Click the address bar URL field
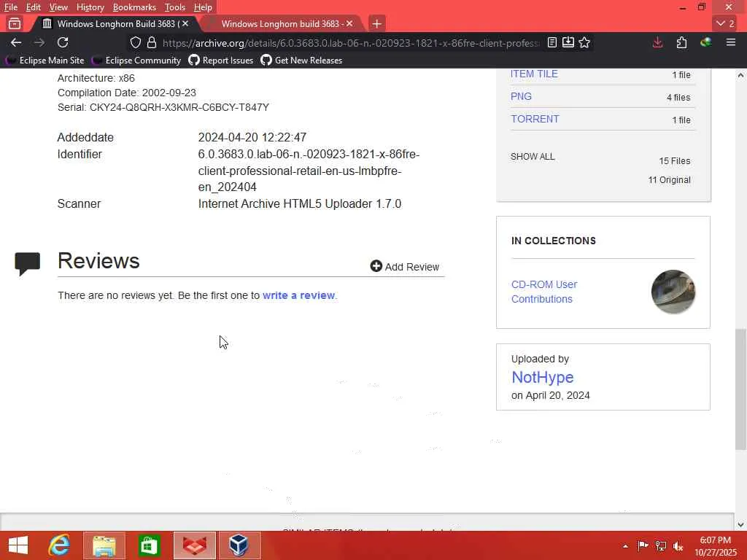 351,43
